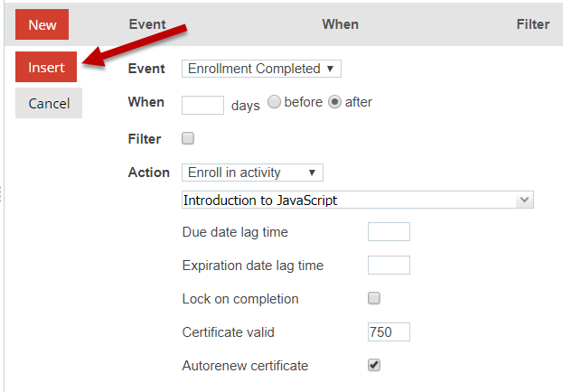Click the Certificate valid field showing 750

pyautogui.click(x=389, y=331)
